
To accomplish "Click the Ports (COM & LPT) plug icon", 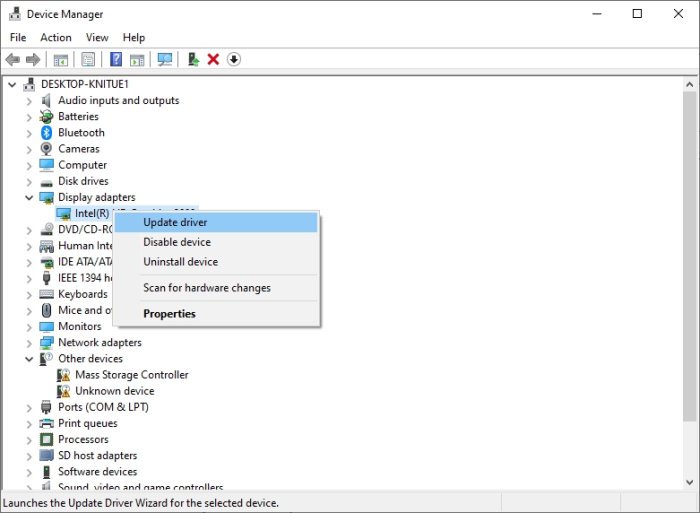I will pos(46,407).
